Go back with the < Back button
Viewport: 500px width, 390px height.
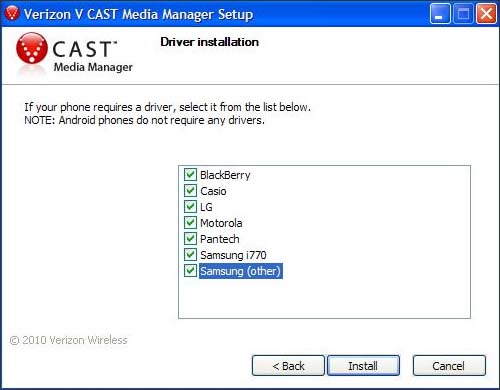[x=288, y=366]
